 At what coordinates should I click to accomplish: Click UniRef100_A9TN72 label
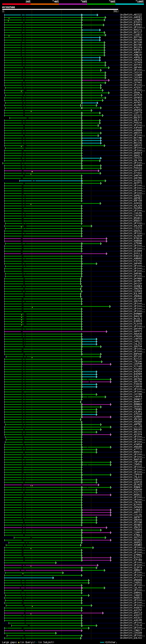tap(131, 103)
